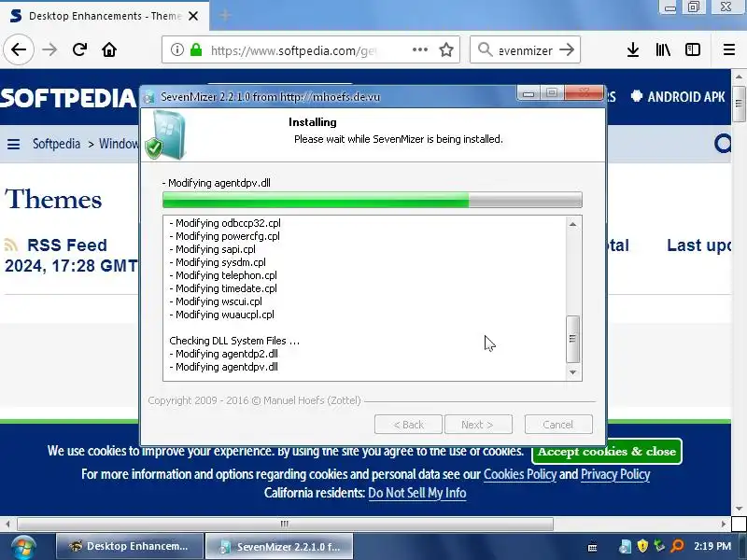The image size is (747, 560).
Task: Close the Desktop Enhancements browser tab
Action: coord(193,16)
